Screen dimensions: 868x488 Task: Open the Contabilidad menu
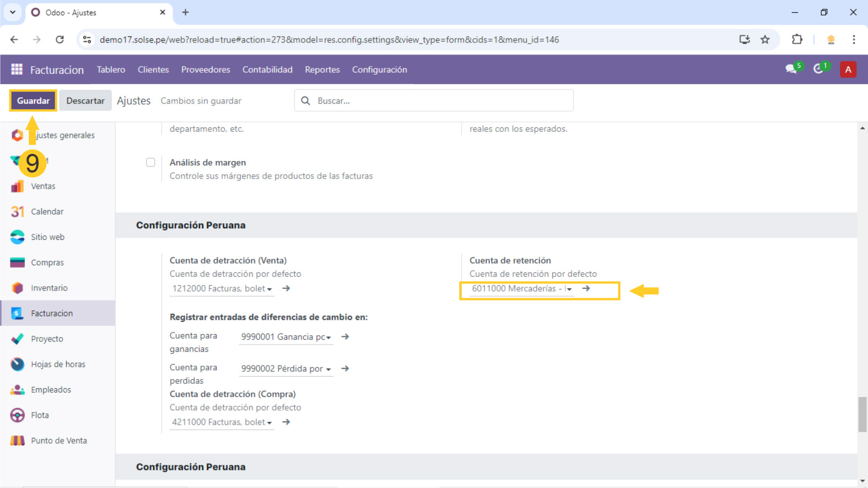(267, 69)
